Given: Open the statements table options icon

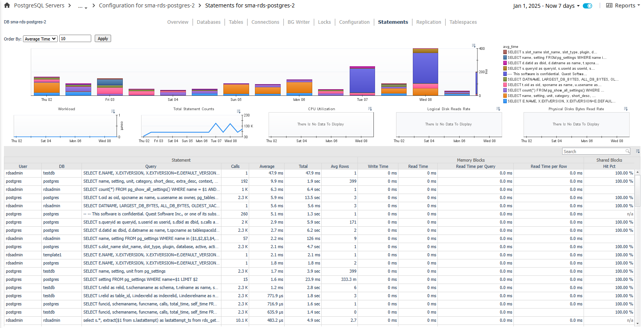Looking at the screenshot, I should pos(638,151).
